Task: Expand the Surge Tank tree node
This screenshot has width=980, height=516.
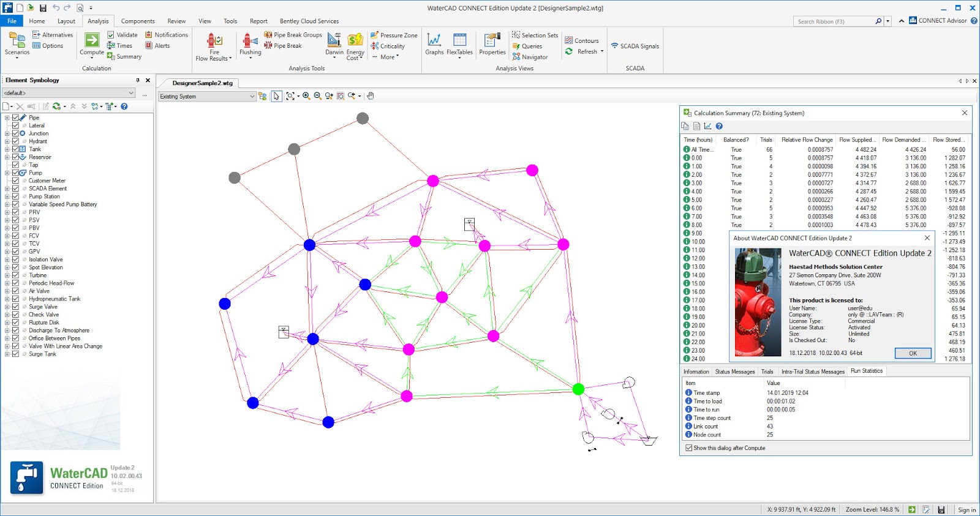Action: [x=7, y=354]
